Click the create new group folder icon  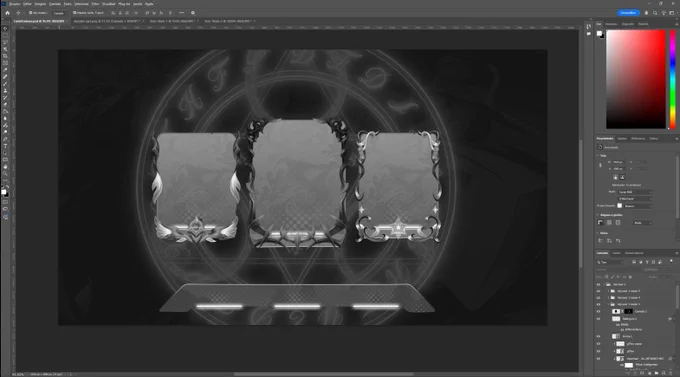click(657, 373)
